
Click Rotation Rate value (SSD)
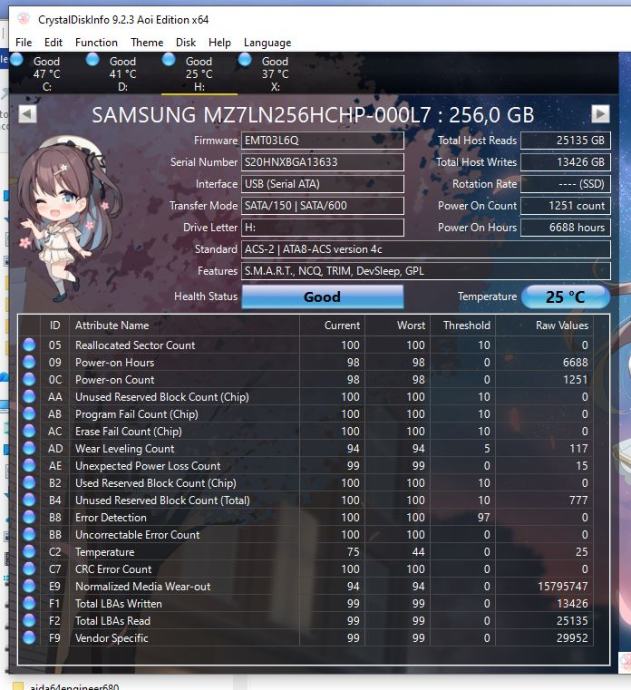coord(565,184)
